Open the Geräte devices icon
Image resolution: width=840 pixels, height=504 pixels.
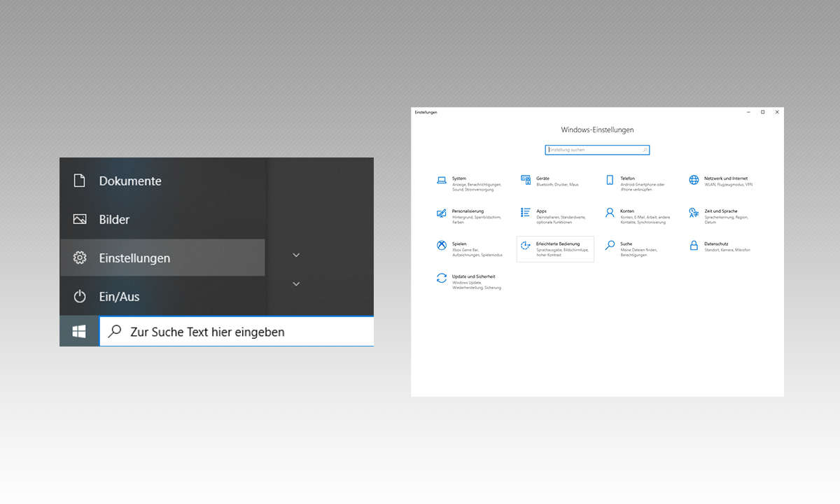526,180
